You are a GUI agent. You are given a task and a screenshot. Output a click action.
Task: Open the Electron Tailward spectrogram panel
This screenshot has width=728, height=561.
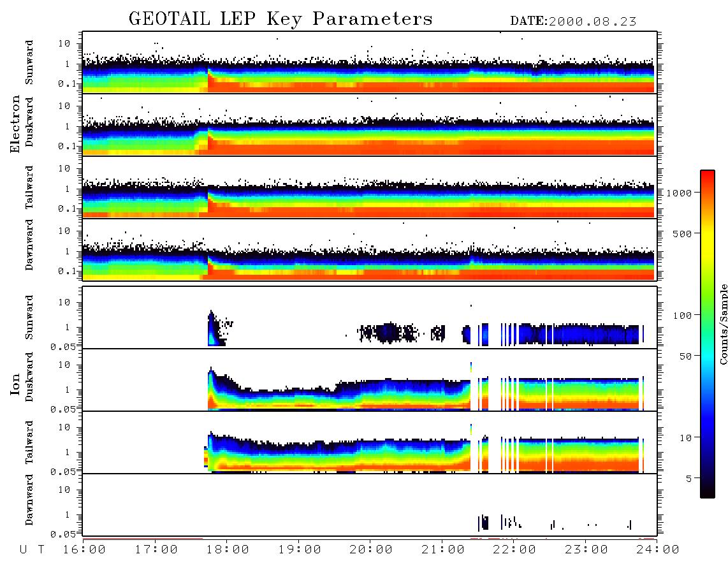click(370, 187)
